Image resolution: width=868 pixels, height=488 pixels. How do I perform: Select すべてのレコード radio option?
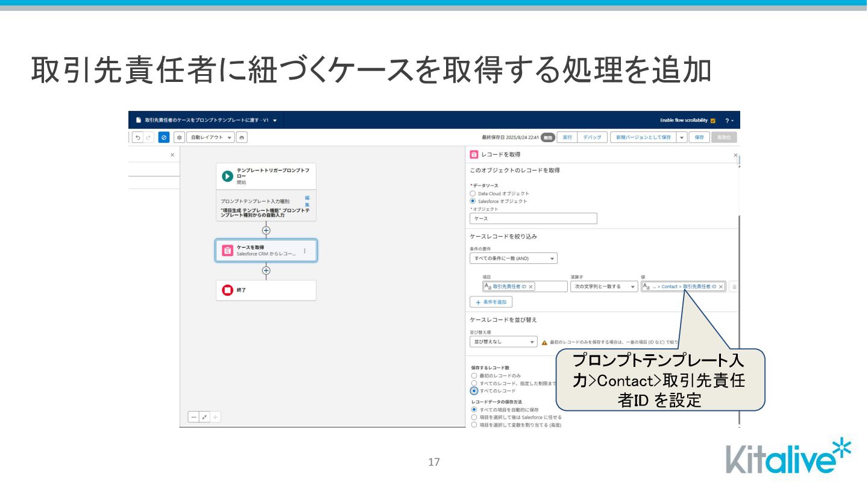[x=474, y=390]
